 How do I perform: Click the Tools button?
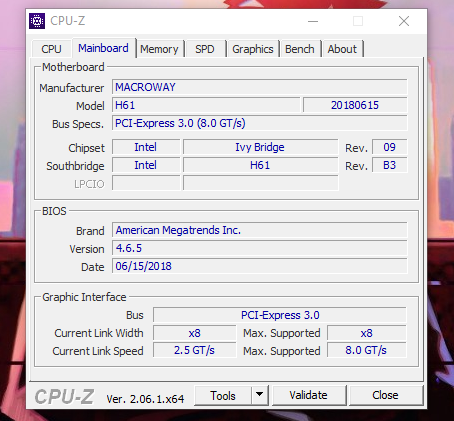(223, 395)
